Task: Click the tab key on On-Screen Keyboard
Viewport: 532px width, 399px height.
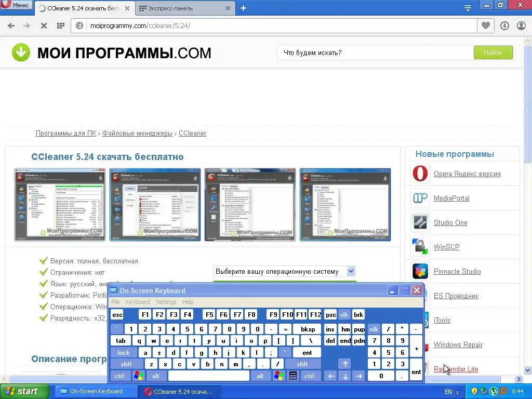Action: [121, 341]
